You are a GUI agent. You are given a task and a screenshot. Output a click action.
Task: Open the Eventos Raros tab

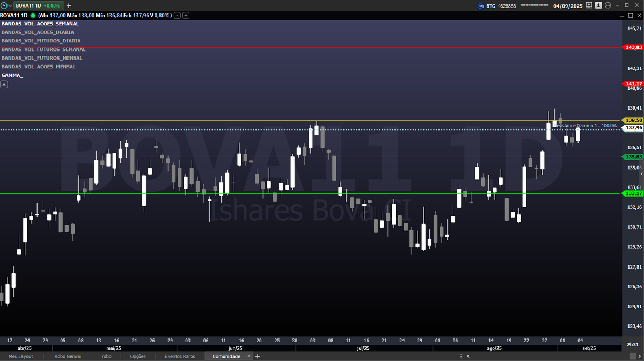pos(180,356)
